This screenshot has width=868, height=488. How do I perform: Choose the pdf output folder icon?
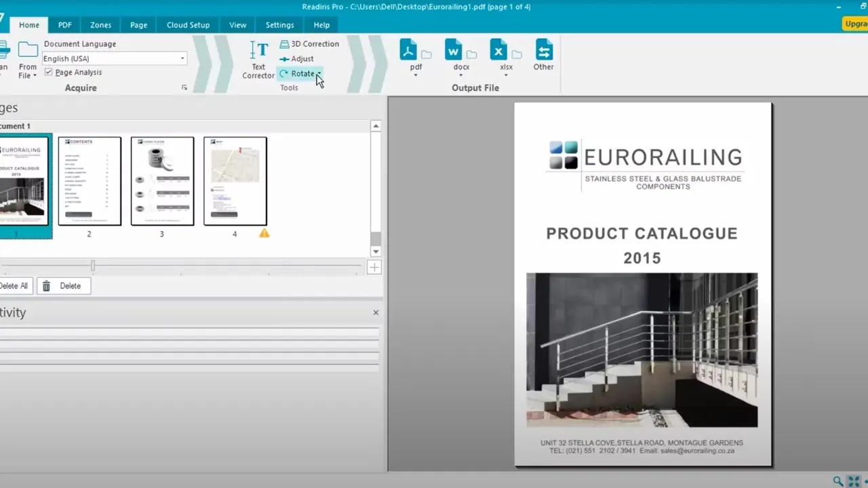pyautogui.click(x=426, y=54)
